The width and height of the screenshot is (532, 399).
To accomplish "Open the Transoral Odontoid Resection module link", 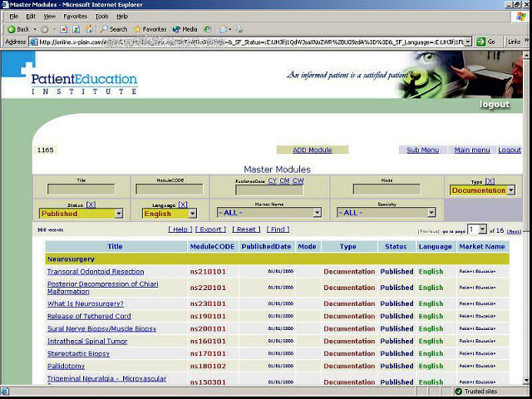I will (x=96, y=272).
